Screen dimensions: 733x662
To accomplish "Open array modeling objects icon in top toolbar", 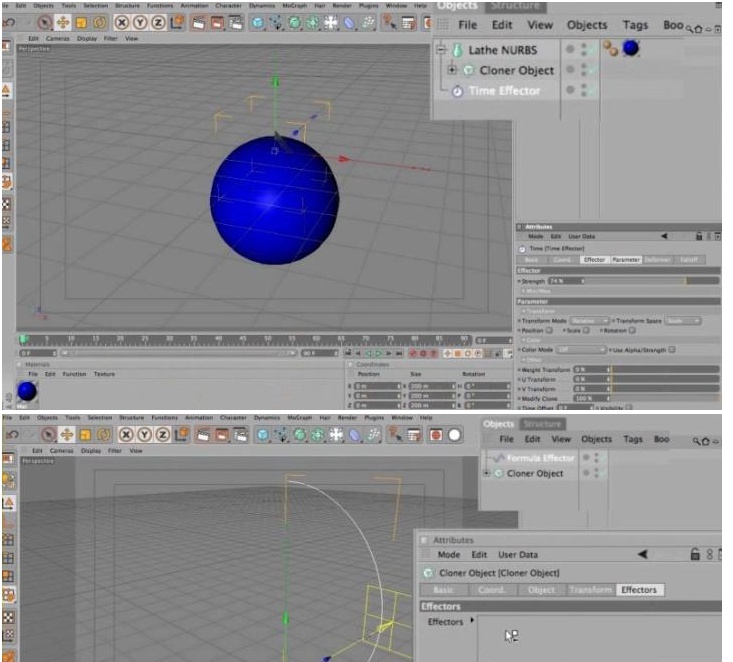I will (313, 22).
